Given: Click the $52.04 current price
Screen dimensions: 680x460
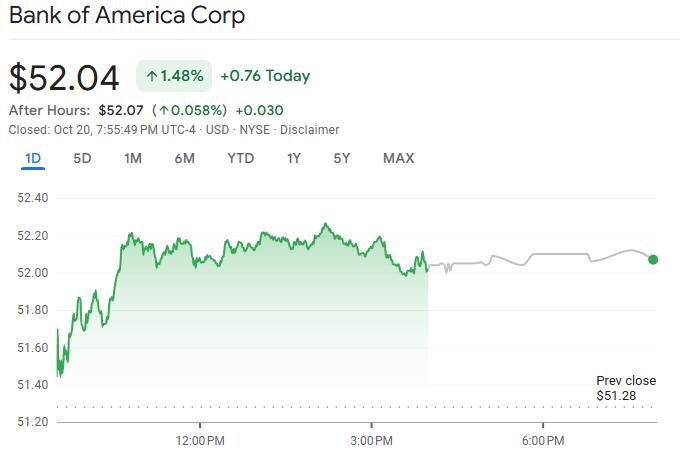Looking at the screenshot, I should (64, 77).
